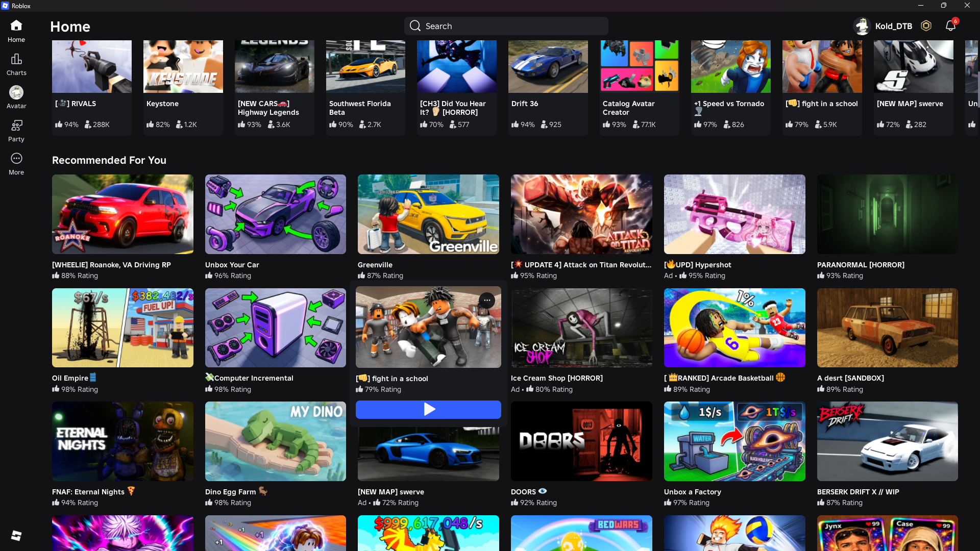
Task: Open Roblox Studio logo at sidebar bottom
Action: [16, 536]
